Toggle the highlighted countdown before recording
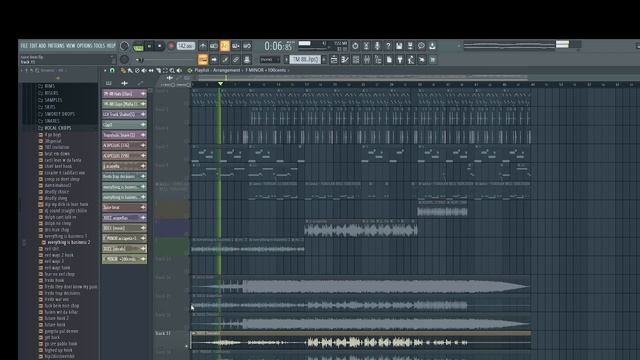The width and height of the screenshot is (640, 360). [225, 46]
